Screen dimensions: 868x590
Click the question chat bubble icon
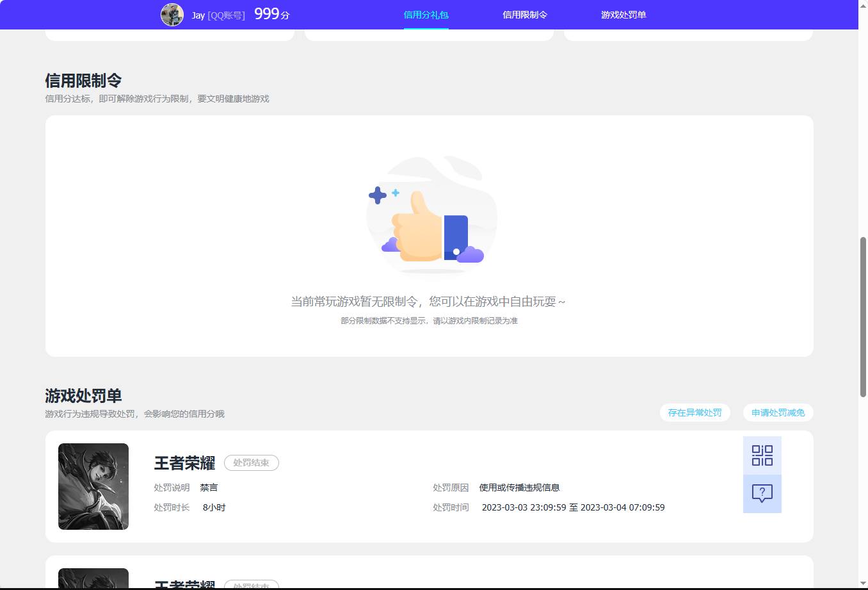click(x=762, y=494)
